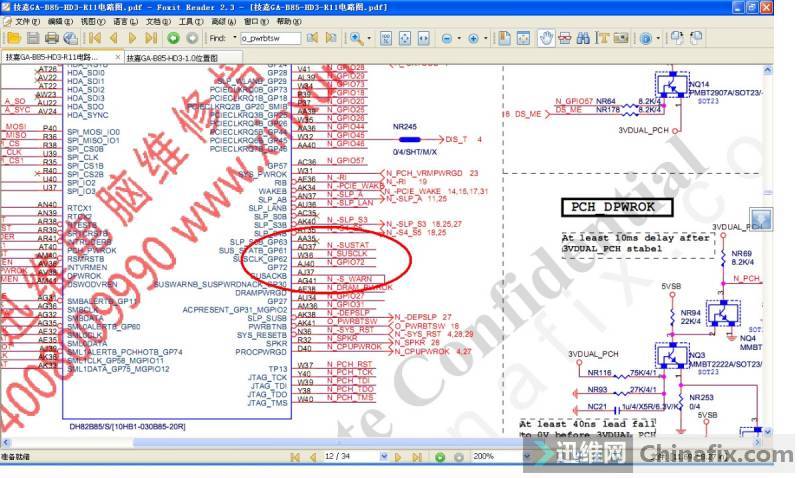
Task: Select the marquee zoom magnifier tool
Action: click(x=356, y=38)
